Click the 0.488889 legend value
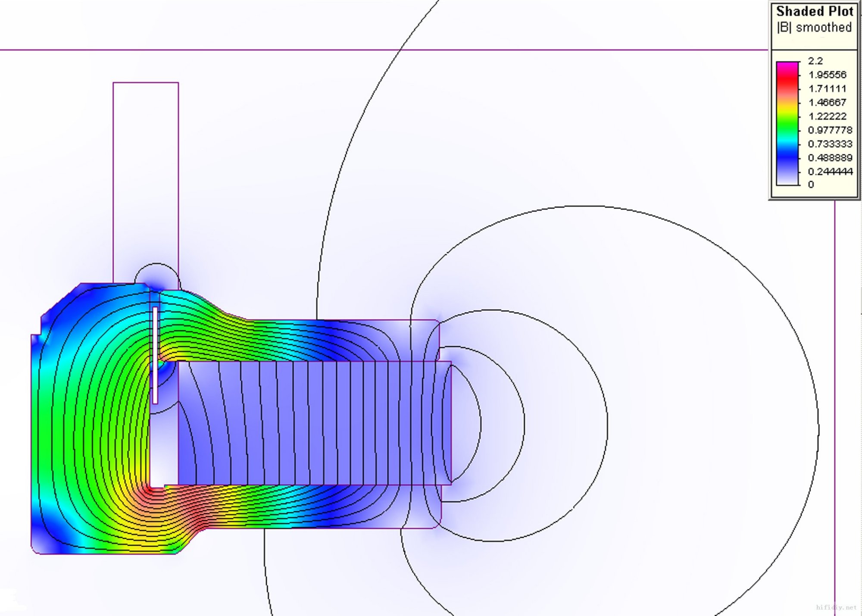862x616 pixels. point(831,158)
